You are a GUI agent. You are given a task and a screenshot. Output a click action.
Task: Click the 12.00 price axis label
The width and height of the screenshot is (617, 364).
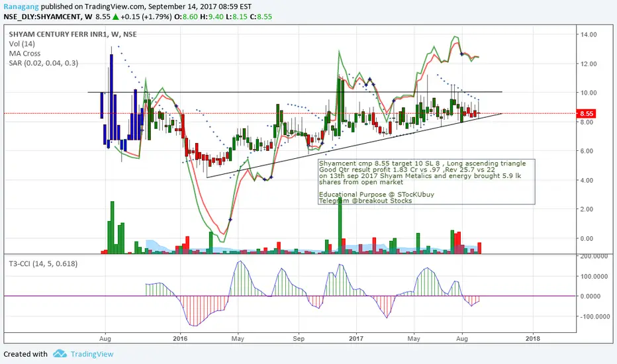click(x=589, y=64)
